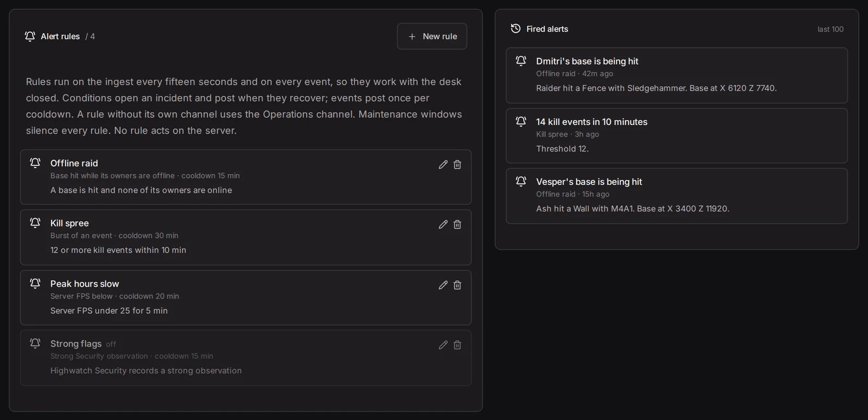Click the bell icon on Strong flags rule

[35, 343]
